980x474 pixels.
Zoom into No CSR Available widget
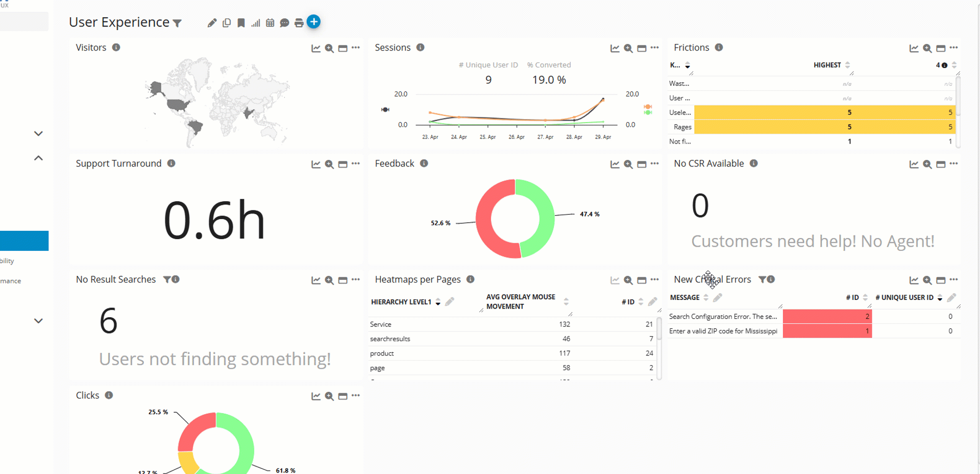(927, 164)
